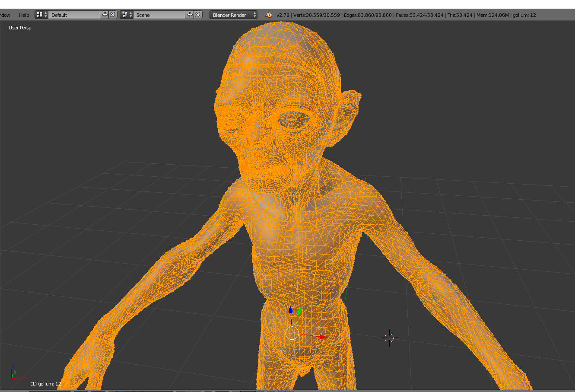This screenshot has height=392, width=575.
Task: Open the Blender Render engine dropdown
Action: tap(233, 15)
